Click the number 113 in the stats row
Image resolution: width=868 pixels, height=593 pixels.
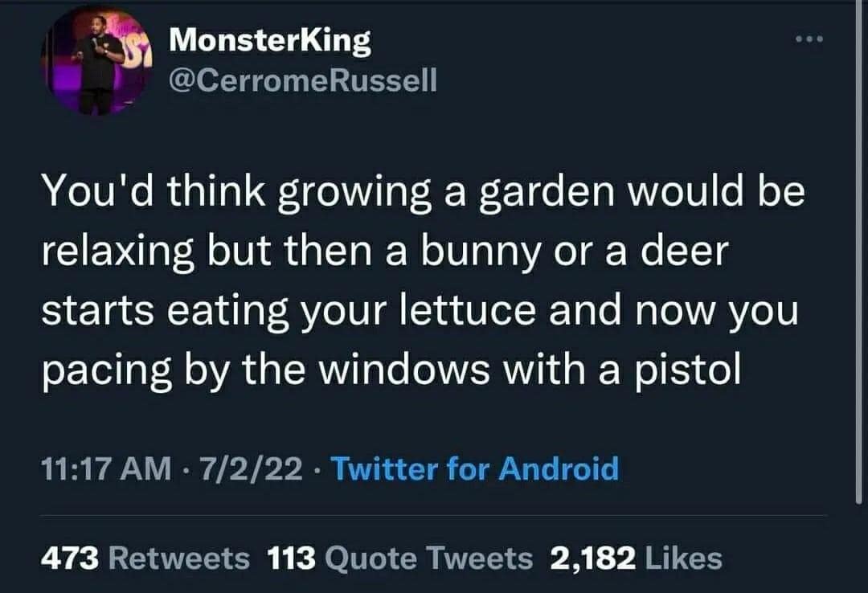[292, 557]
